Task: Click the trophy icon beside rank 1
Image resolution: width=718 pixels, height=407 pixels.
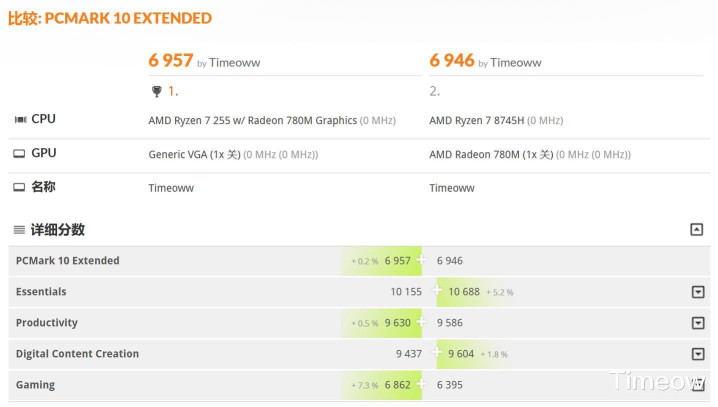Action: pyautogui.click(x=156, y=91)
